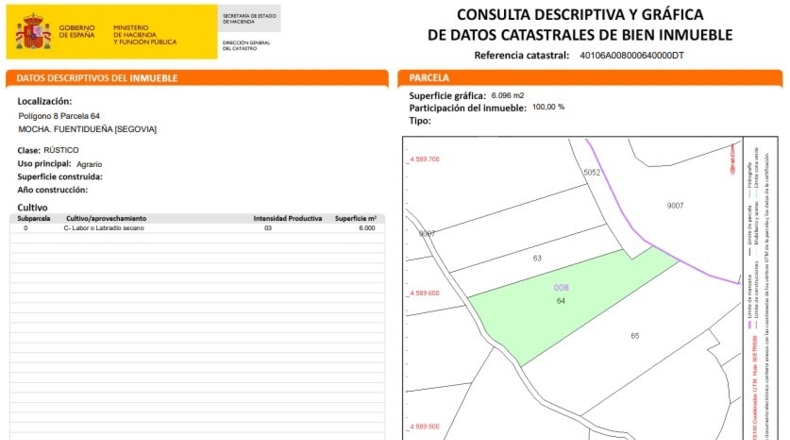The width and height of the screenshot is (790, 440).
Task: Click 'Límite de manzana' legend entry
Action: point(750,297)
